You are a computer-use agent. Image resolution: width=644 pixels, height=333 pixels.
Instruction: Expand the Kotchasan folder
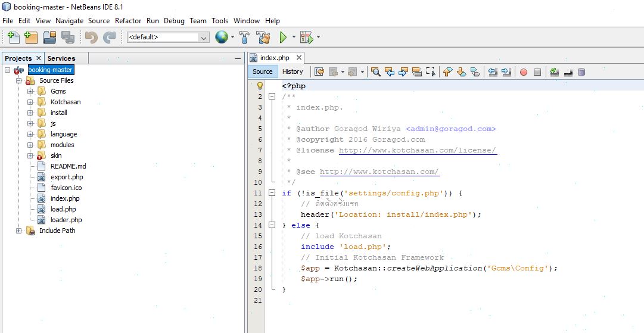coord(30,102)
